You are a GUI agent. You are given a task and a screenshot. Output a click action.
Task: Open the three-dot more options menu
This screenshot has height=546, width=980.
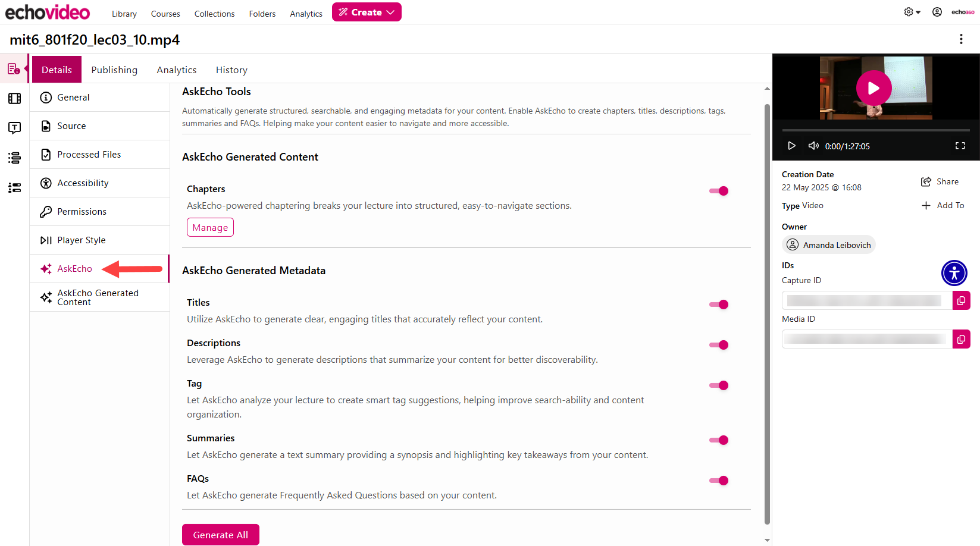coord(961,39)
